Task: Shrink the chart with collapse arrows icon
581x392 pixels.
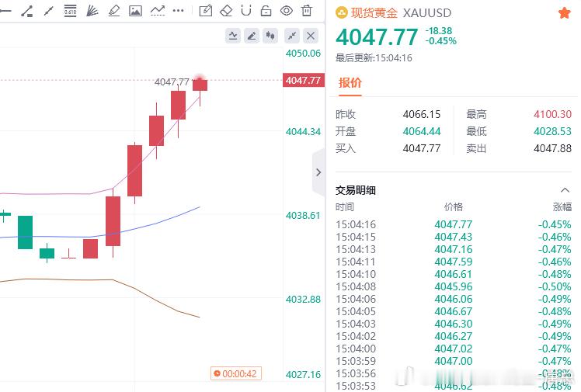Action: coord(292,36)
